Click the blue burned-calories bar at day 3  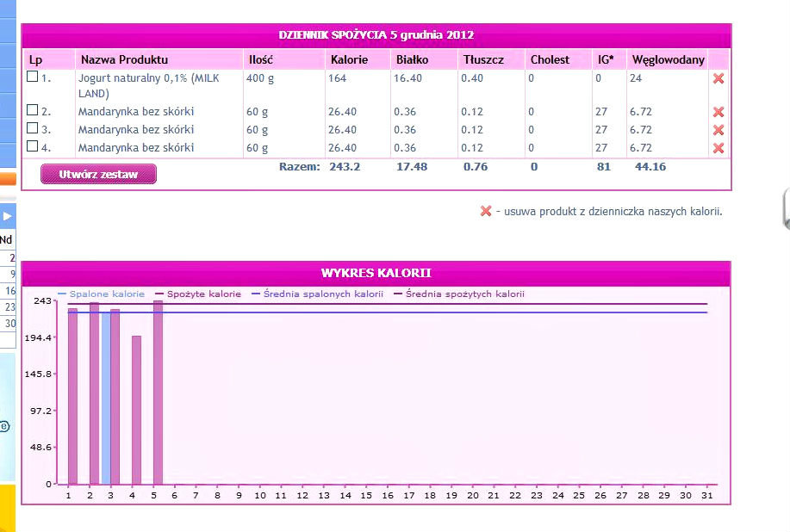tap(106, 398)
